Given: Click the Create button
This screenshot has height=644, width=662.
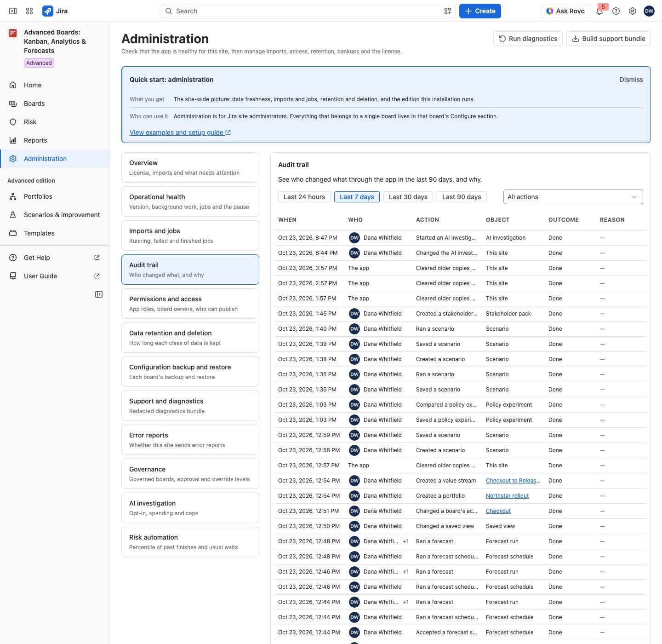Looking at the screenshot, I should click(480, 11).
